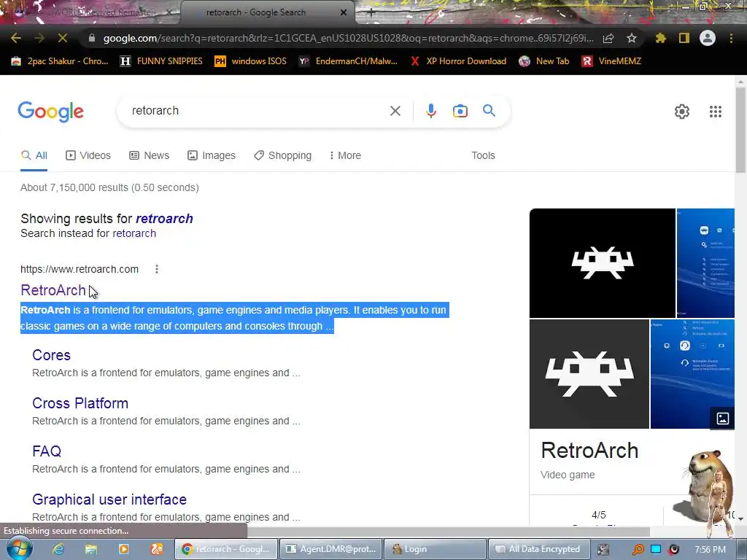Select the All search tab
Image resolution: width=747 pixels, height=560 pixels.
point(34,155)
